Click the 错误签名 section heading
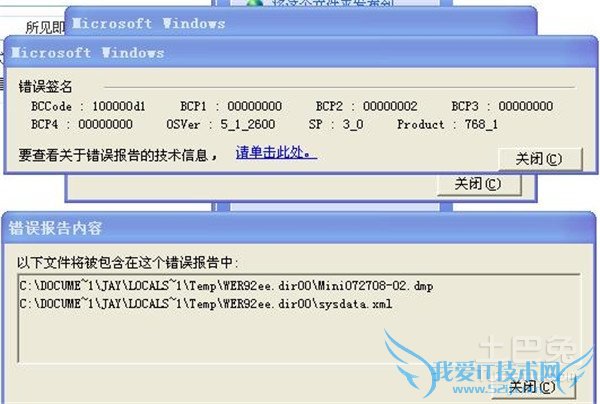 [x=46, y=86]
